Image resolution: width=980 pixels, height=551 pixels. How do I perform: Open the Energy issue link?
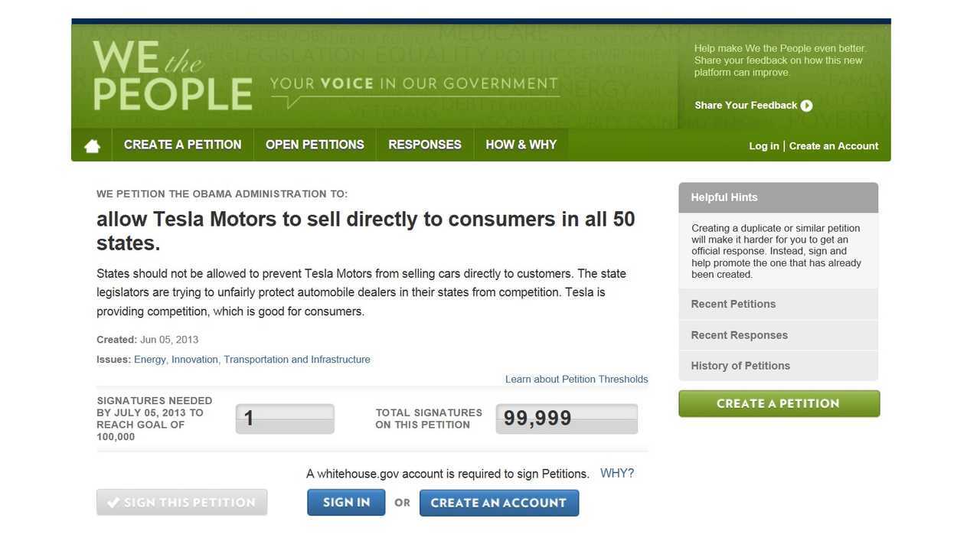coord(150,360)
